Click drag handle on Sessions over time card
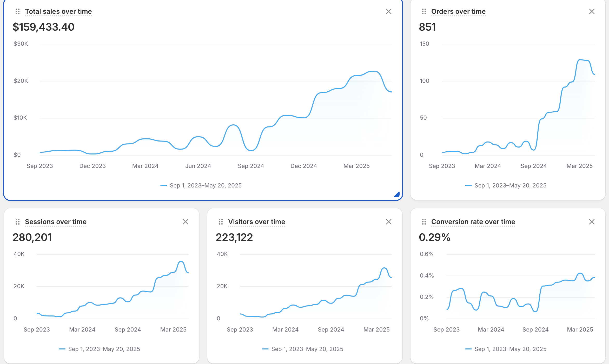Screen dimensions: 609x364 18,222
